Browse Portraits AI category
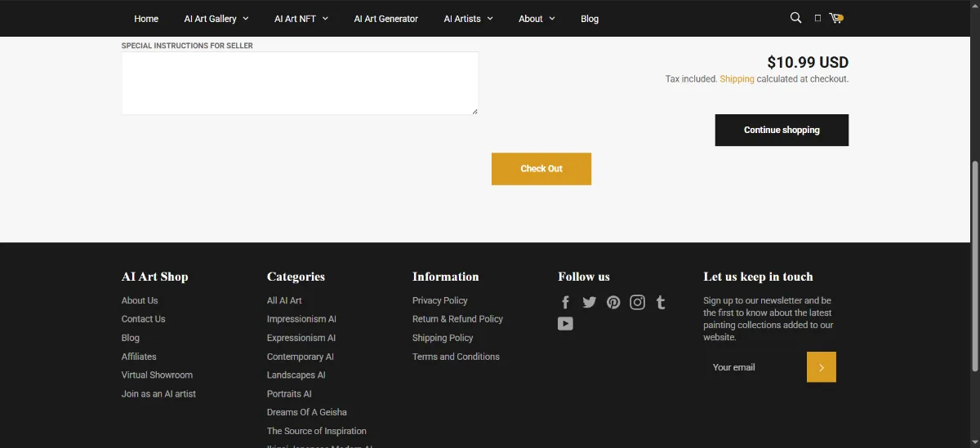The height and width of the screenshot is (448, 980). point(289,394)
